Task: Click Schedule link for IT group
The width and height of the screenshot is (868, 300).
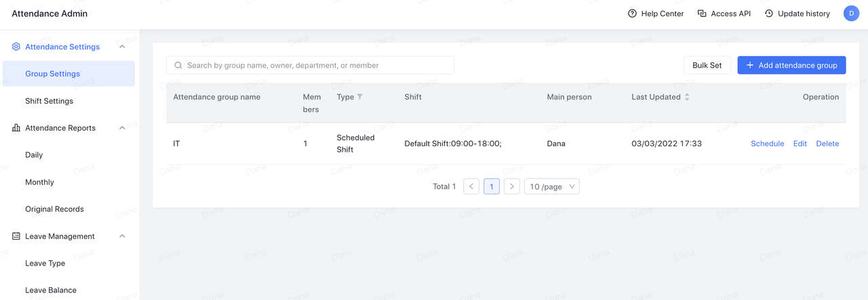Action: [767, 144]
